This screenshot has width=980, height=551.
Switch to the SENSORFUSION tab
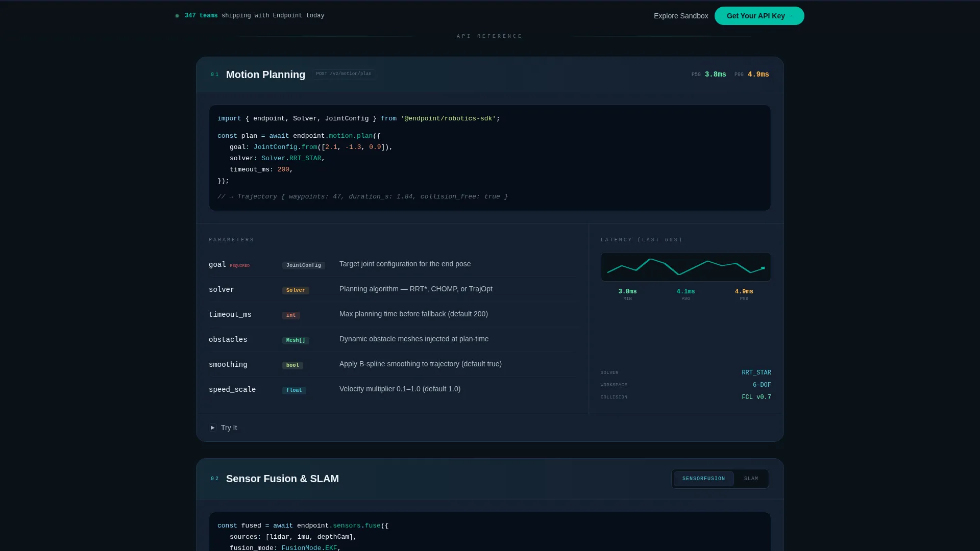(703, 479)
